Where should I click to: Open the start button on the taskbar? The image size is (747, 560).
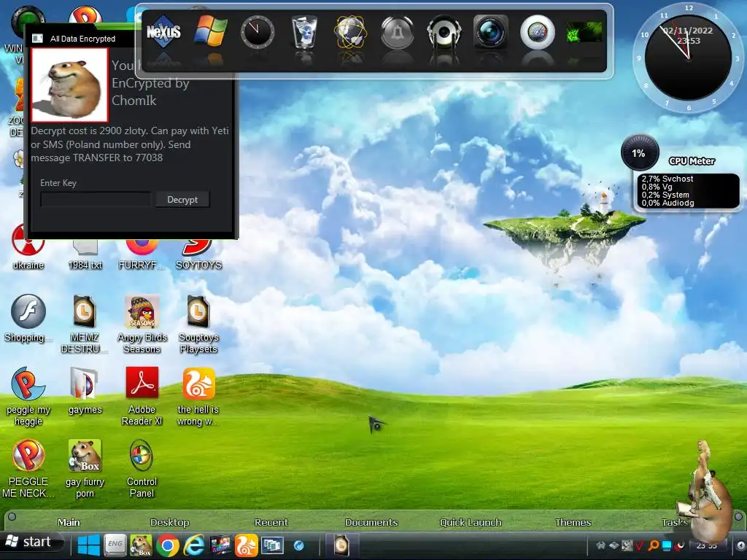[x=31, y=542]
